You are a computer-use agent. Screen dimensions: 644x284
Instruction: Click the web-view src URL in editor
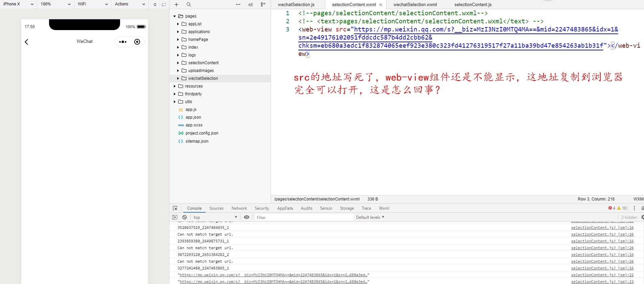point(458,38)
